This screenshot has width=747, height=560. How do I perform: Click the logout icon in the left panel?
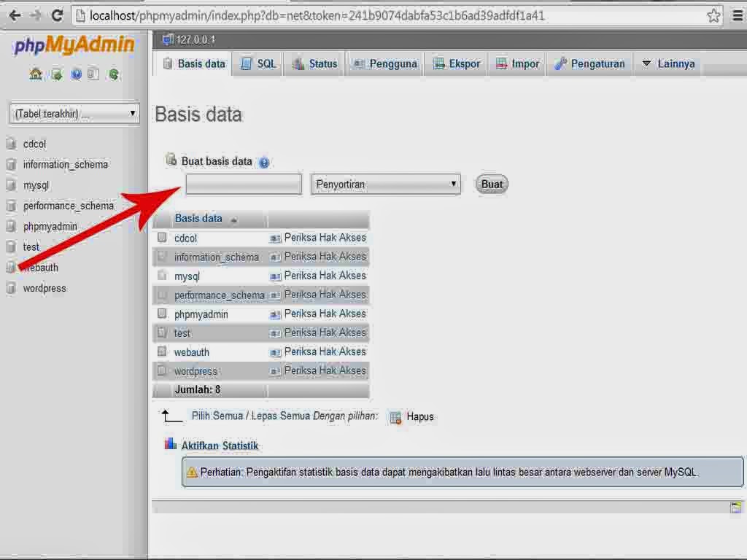[x=57, y=74]
